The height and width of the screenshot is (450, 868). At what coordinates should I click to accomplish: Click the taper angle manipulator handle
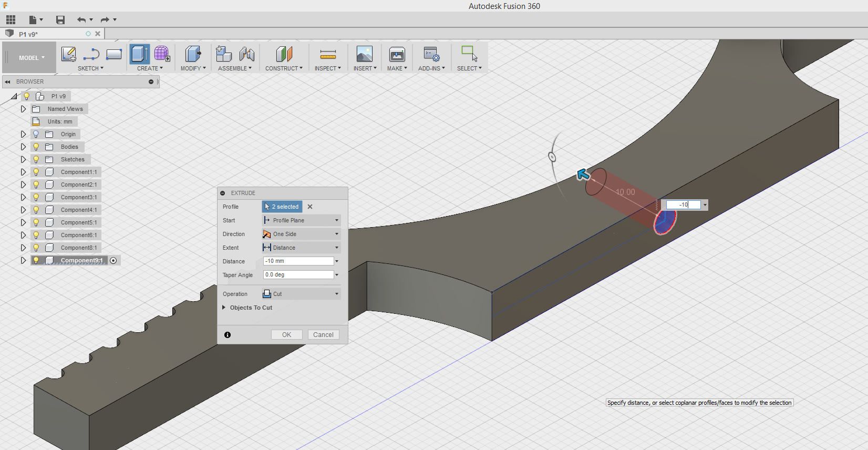click(x=552, y=157)
